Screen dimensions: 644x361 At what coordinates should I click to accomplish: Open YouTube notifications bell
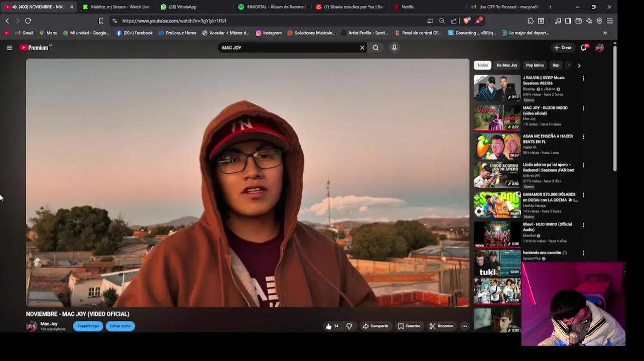click(x=583, y=48)
